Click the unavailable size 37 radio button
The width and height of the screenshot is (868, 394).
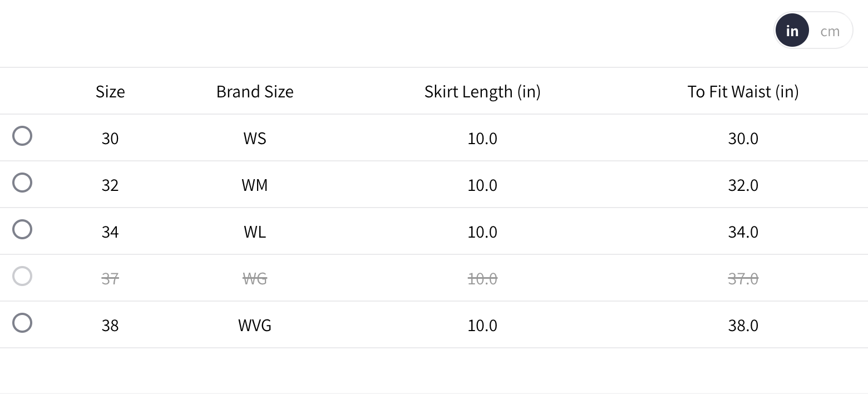click(x=22, y=276)
